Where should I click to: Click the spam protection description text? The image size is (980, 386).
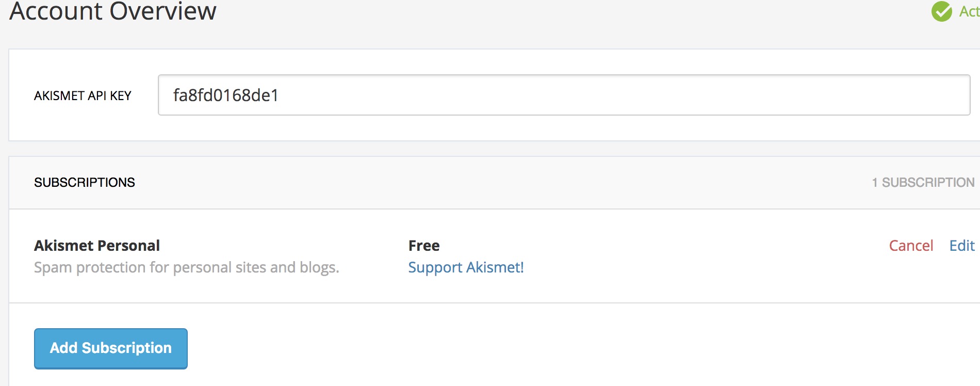tap(187, 267)
